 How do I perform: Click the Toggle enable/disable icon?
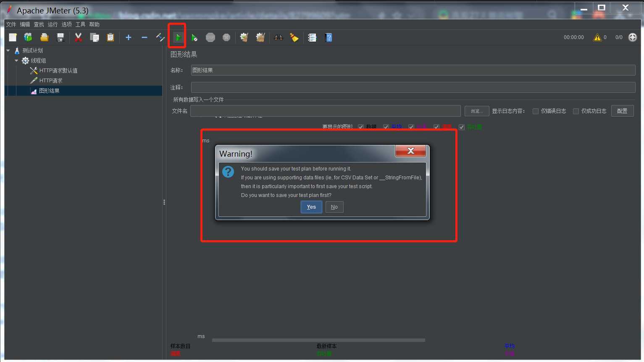(x=160, y=37)
